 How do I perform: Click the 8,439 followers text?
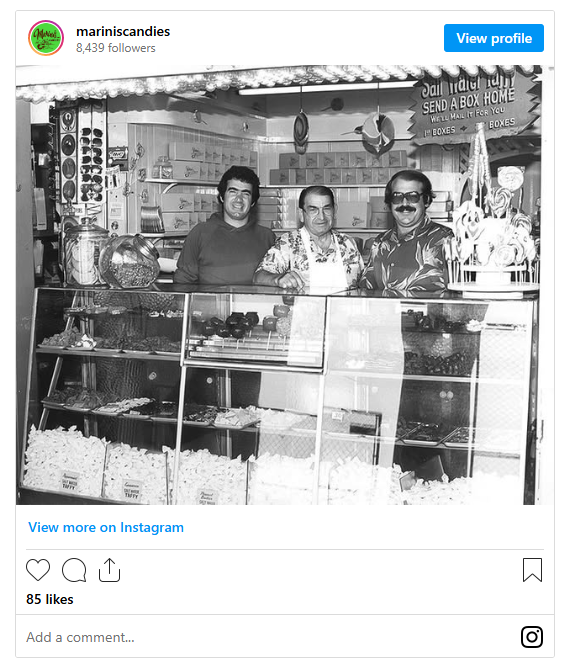coord(116,48)
